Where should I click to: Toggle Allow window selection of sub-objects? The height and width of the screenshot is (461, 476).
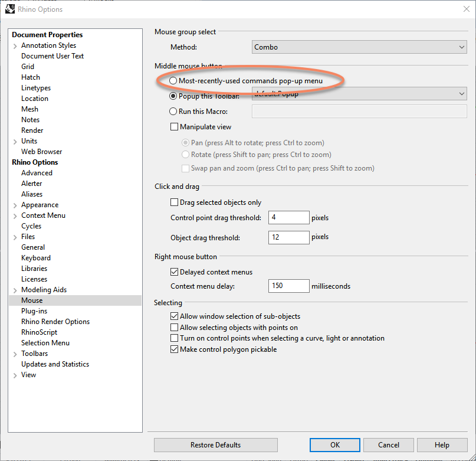(x=174, y=316)
